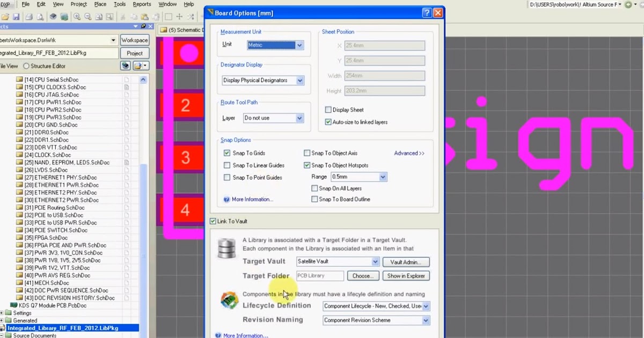Click the print preview icon
Screen dimensions: 644x338
click(x=40, y=17)
